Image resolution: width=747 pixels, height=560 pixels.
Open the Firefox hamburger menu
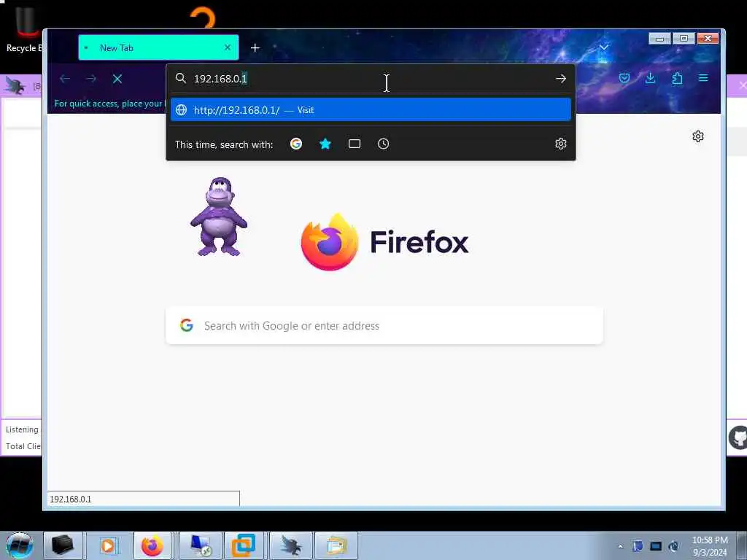click(703, 78)
